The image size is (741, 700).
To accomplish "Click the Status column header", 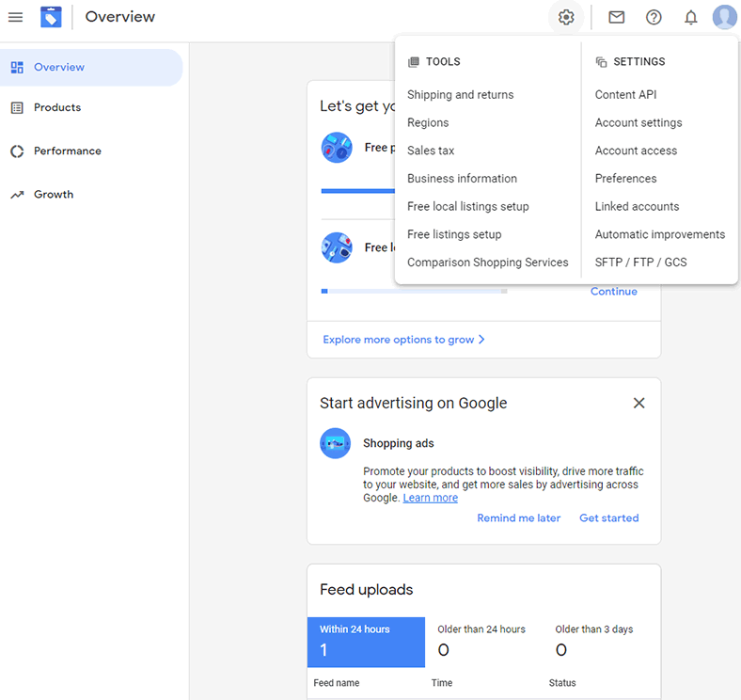I will pyautogui.click(x=562, y=683).
